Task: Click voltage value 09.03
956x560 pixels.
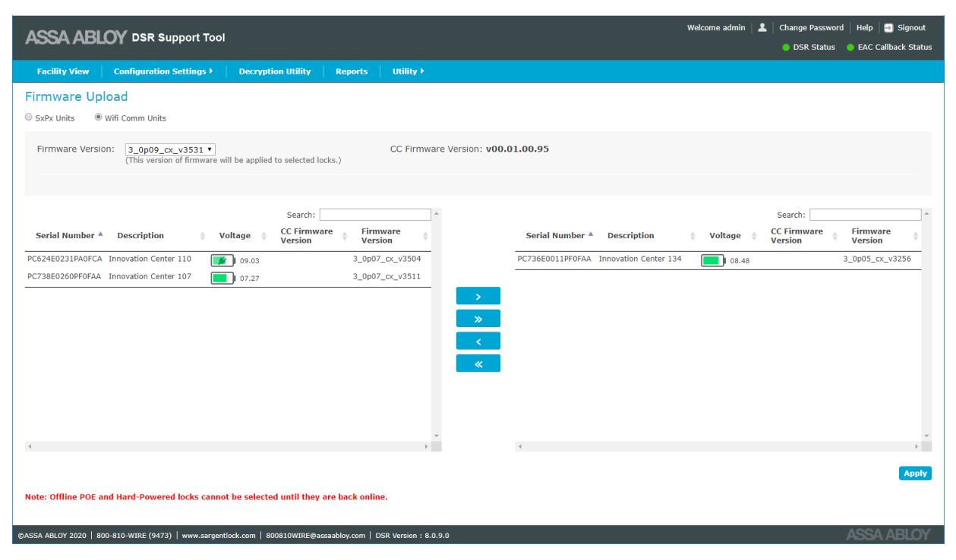Action: [250, 260]
